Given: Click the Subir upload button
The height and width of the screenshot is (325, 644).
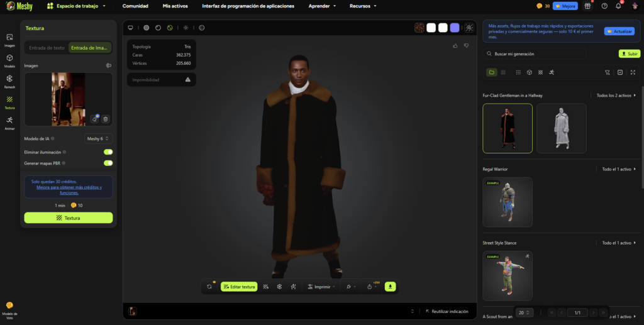Looking at the screenshot, I should (x=630, y=54).
